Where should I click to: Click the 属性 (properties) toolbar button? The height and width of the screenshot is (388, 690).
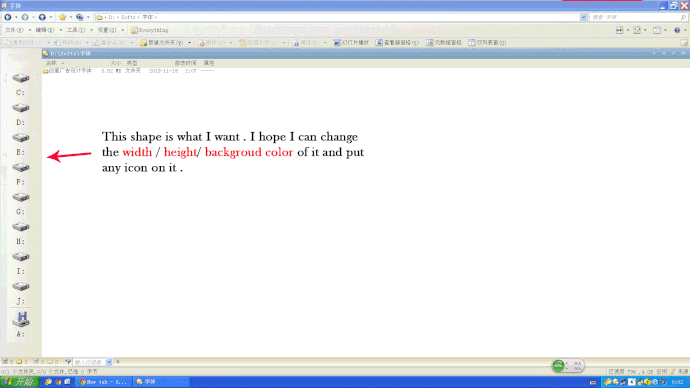coord(306,43)
